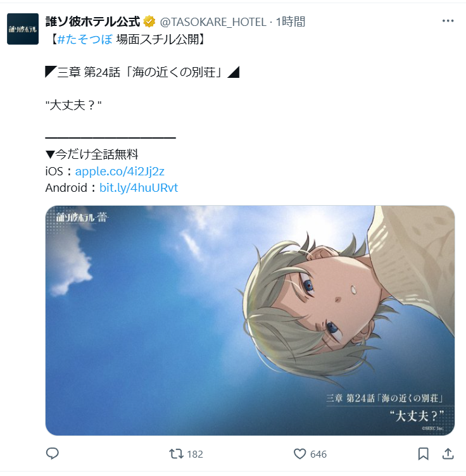Like the post via the heart icon
Image resolution: width=466 pixels, height=476 pixels.
coord(299,454)
